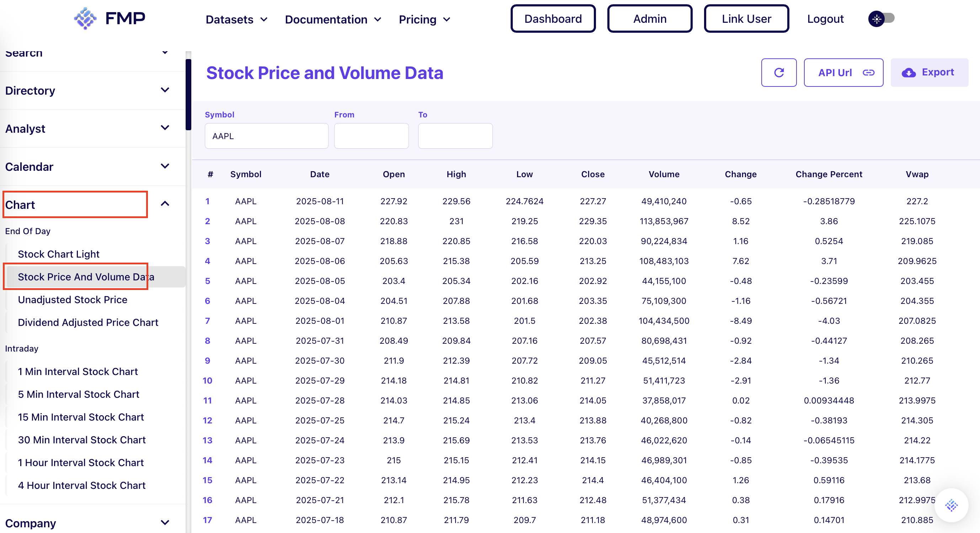
Task: Click change percent value 0.00934448
Action: (829, 401)
